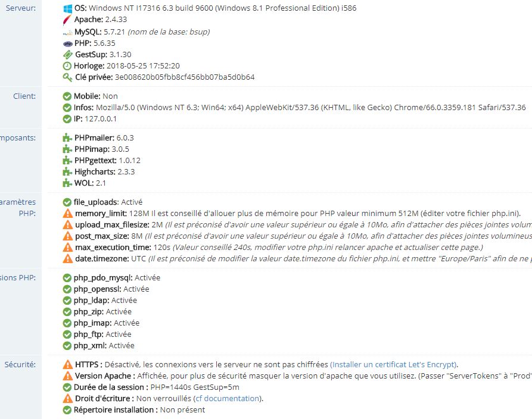Viewport: 532px width, 419px height.
Task: Click the date.timezone warning icon
Action: pyautogui.click(x=68, y=259)
